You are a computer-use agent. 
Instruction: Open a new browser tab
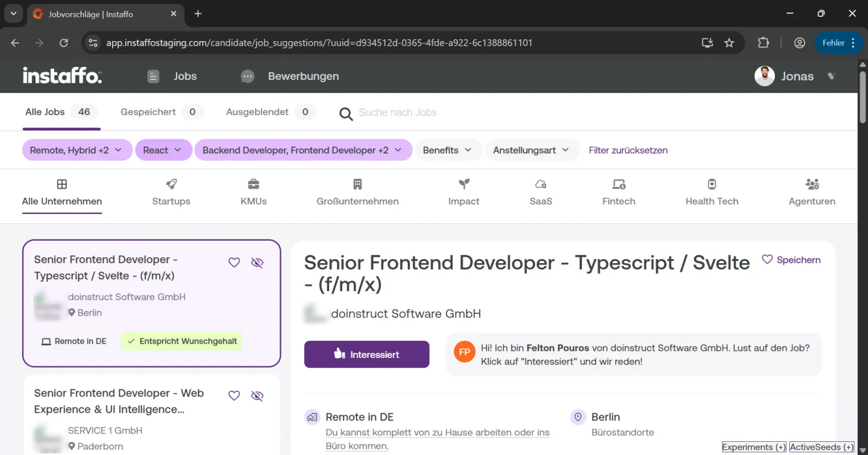click(198, 14)
